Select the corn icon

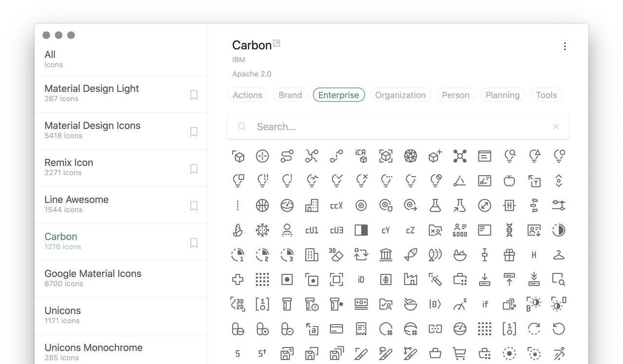238,230
